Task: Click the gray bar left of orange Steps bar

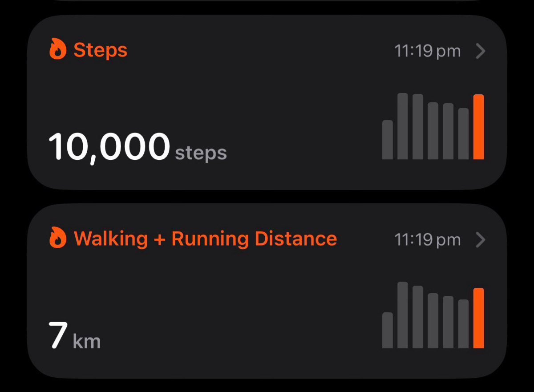Action: tap(464, 133)
